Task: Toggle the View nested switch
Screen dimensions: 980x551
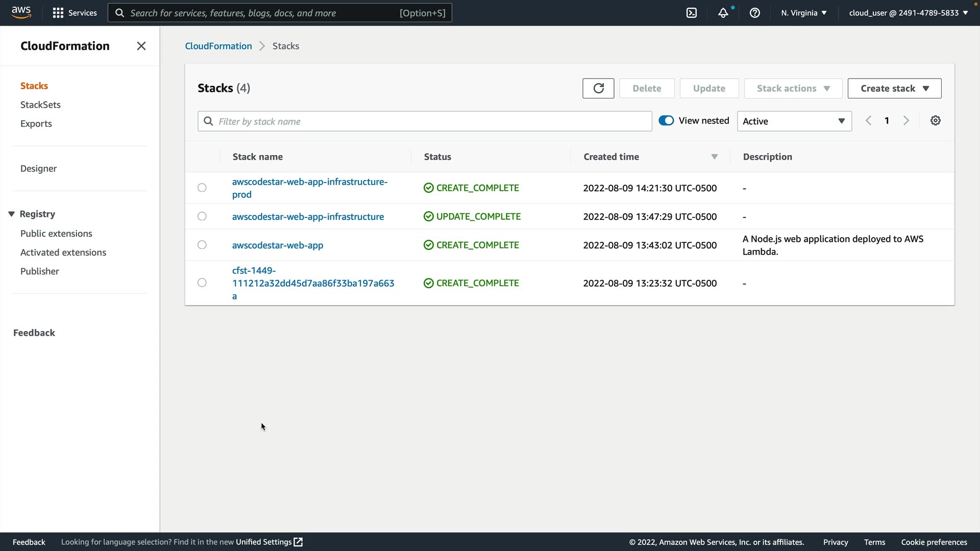Action: click(666, 121)
